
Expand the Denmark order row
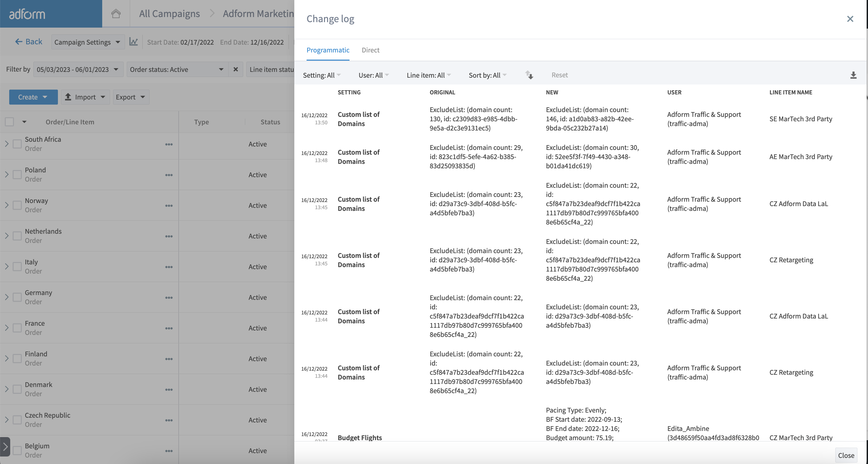(x=6, y=389)
